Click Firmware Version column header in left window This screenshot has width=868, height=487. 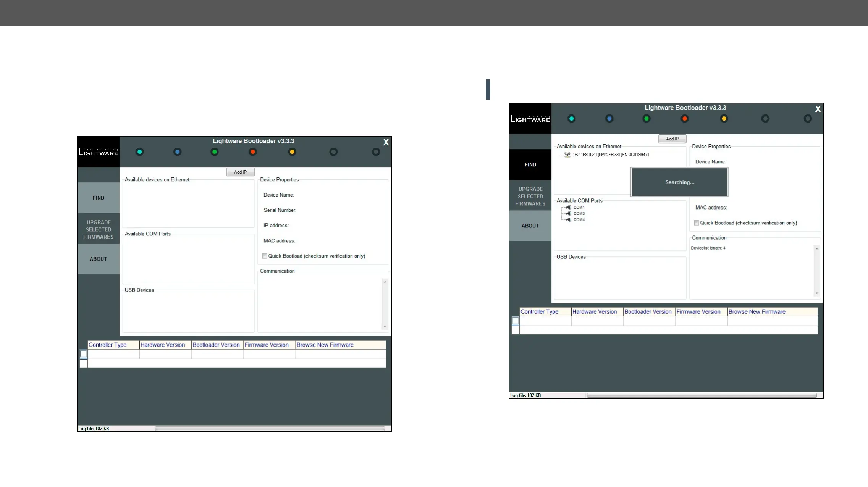(269, 345)
